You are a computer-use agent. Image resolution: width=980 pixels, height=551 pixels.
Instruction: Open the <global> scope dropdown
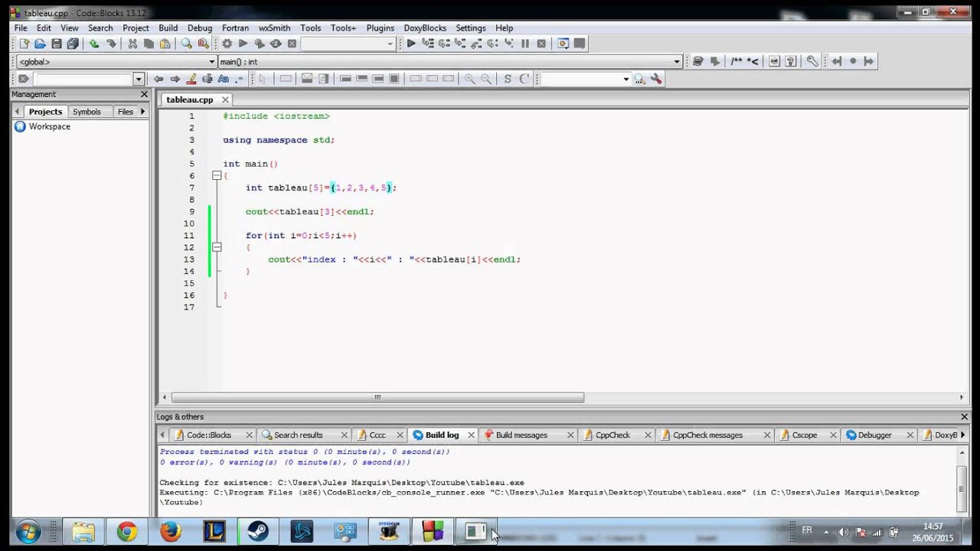tap(212, 61)
